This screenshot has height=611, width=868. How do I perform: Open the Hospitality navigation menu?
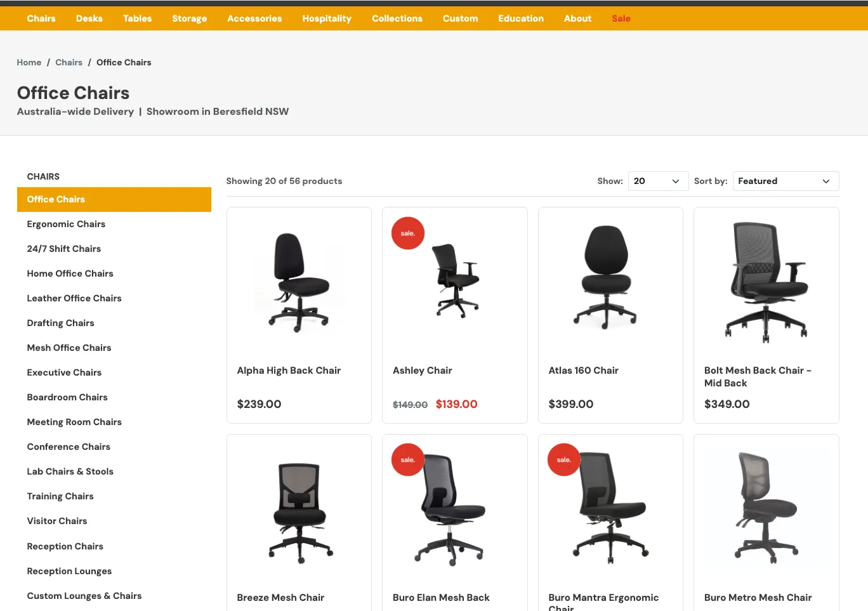click(x=327, y=18)
